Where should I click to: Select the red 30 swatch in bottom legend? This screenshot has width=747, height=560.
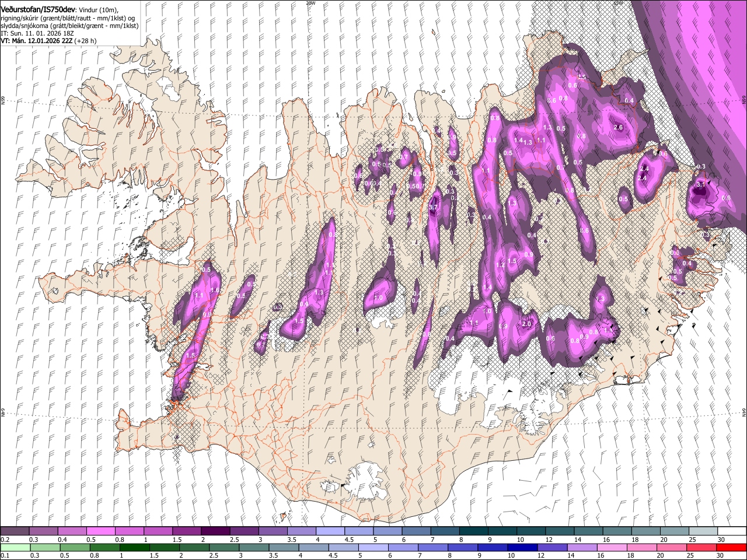731,547
